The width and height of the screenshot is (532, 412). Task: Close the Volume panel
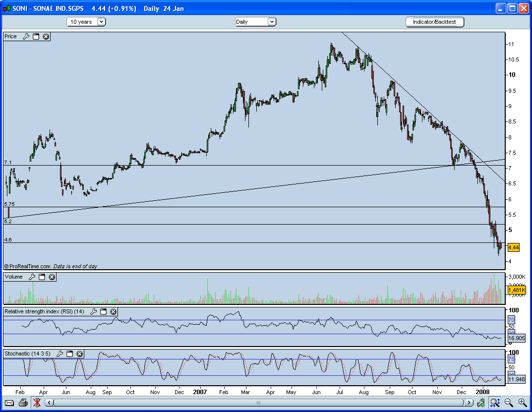[52, 277]
